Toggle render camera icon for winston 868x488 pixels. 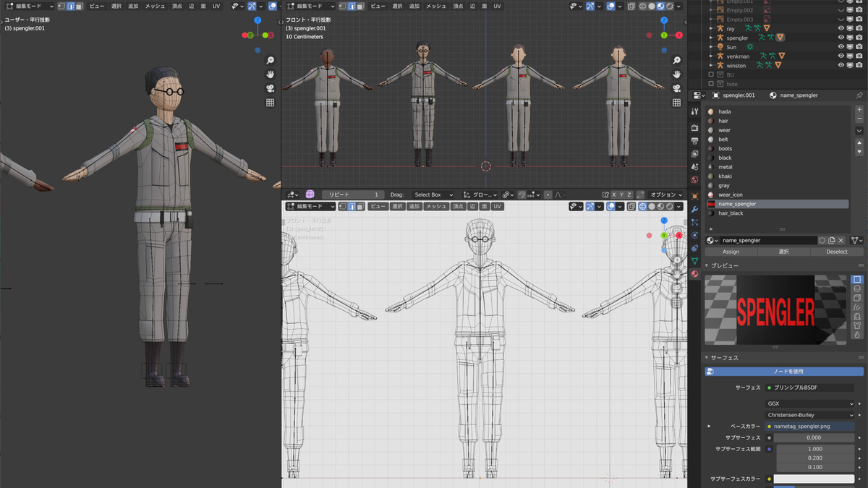(859, 65)
